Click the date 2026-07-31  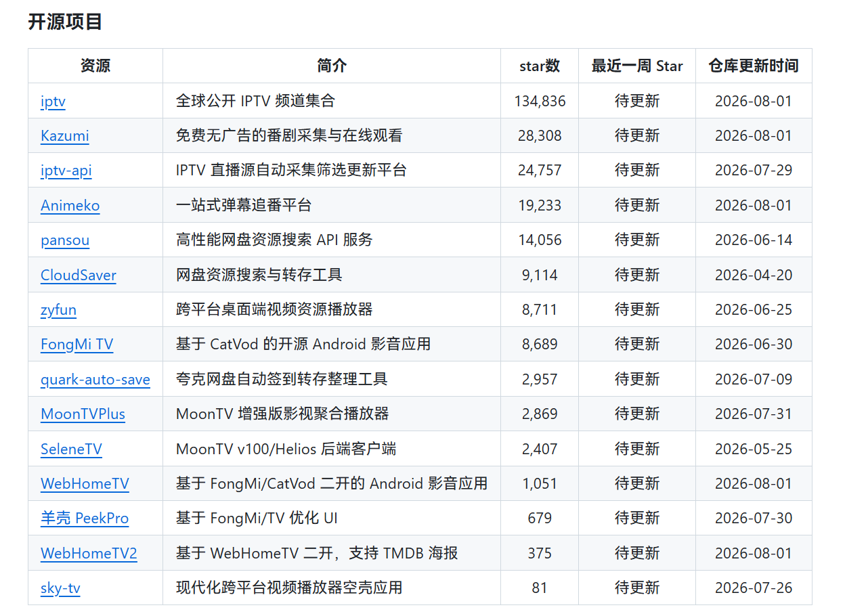(754, 414)
